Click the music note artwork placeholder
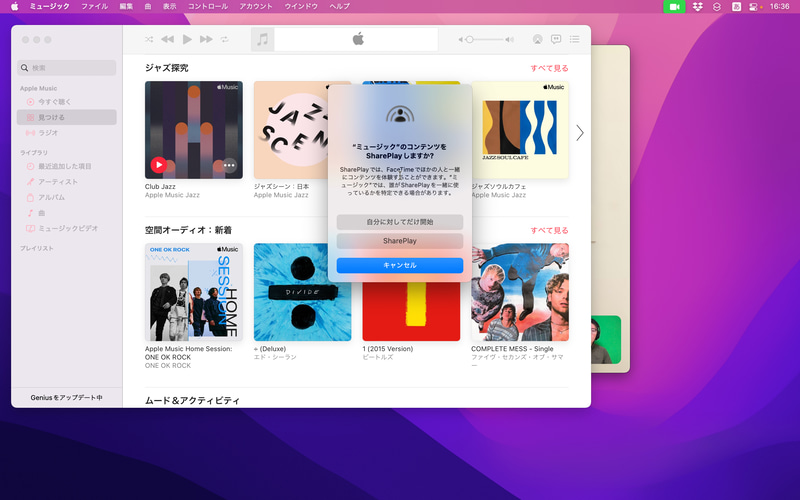The image size is (800, 500). point(262,39)
